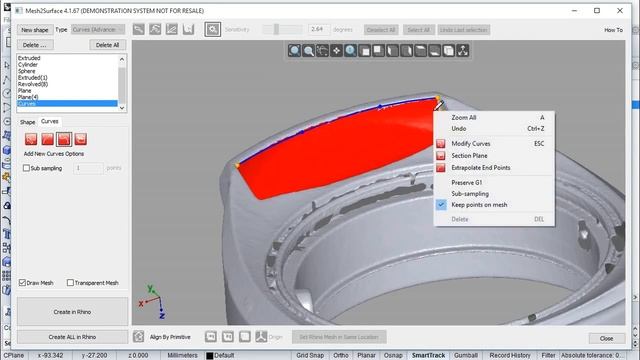Uncheck the Draw Mesh checkbox

pos(22,282)
